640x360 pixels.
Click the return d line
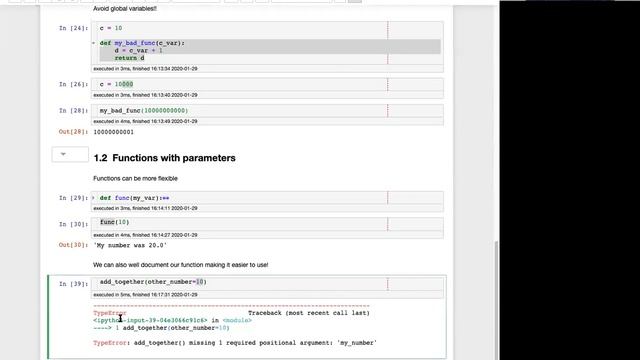tap(129, 58)
